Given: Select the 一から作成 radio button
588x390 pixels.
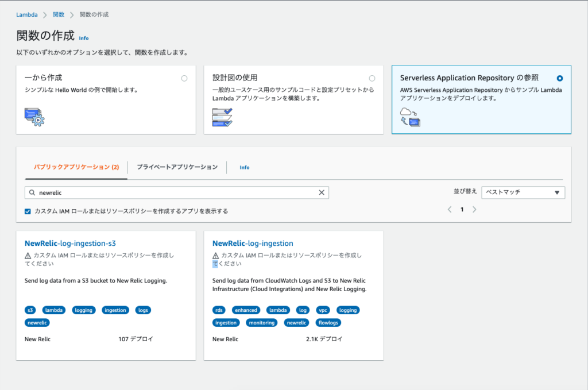Looking at the screenshot, I should [184, 78].
